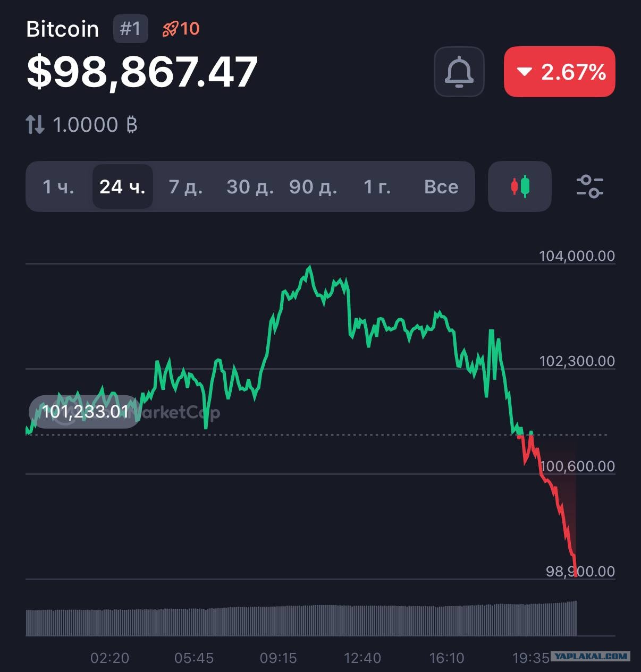Tap the rocket boost icon

pyautogui.click(x=170, y=29)
